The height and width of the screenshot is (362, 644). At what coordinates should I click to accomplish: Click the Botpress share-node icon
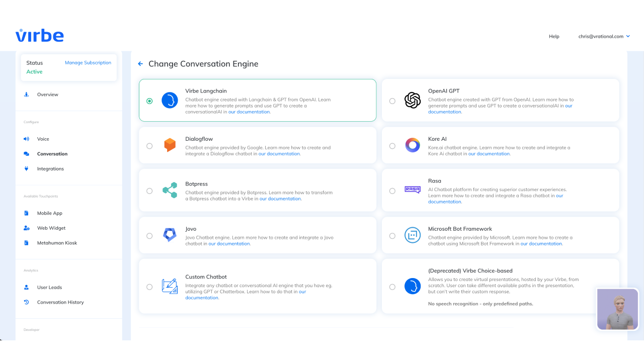pyautogui.click(x=170, y=190)
